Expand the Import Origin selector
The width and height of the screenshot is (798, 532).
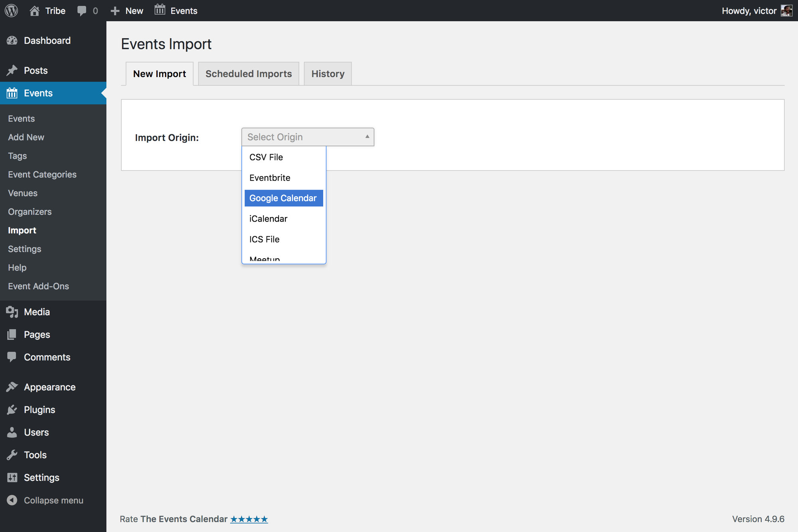[x=307, y=136]
